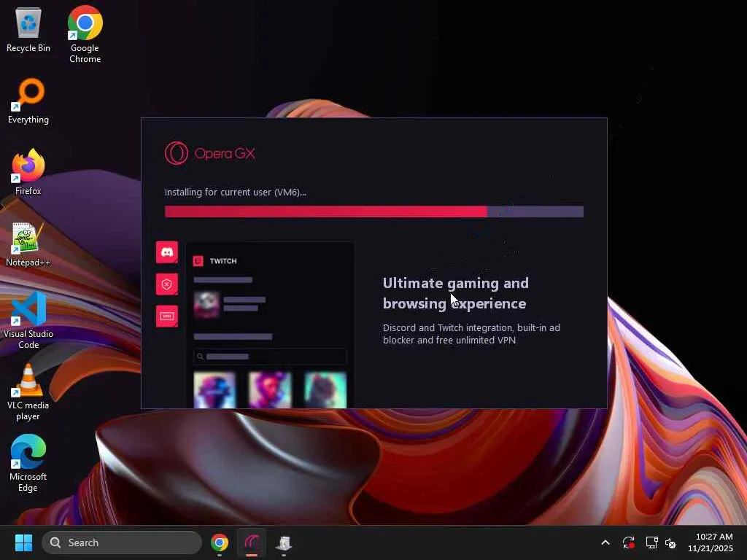
Task: Select the Notepad++ desktop shortcut
Action: pyautogui.click(x=28, y=244)
